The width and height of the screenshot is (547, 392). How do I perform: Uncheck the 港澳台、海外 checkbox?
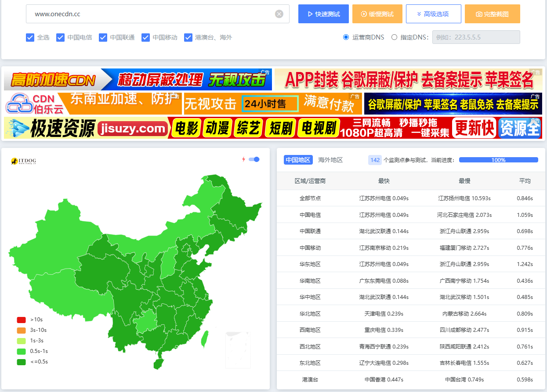tap(188, 38)
